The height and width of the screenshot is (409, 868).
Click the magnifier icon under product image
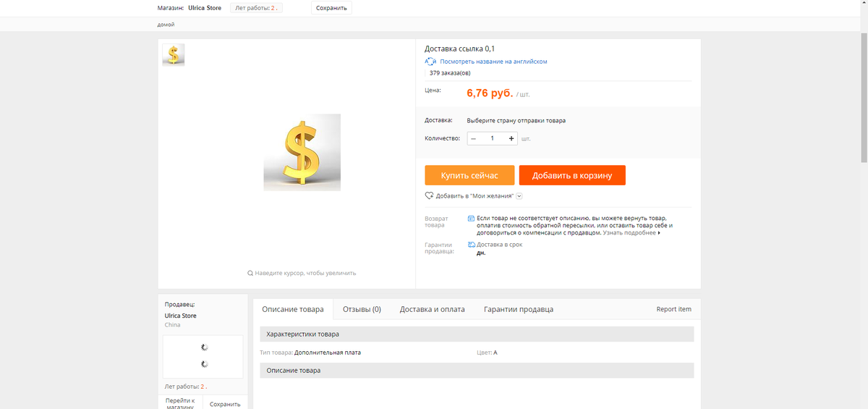(x=250, y=273)
